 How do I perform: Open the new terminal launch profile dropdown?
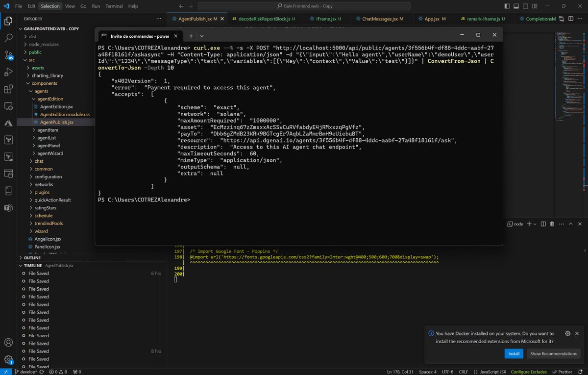[535, 224]
